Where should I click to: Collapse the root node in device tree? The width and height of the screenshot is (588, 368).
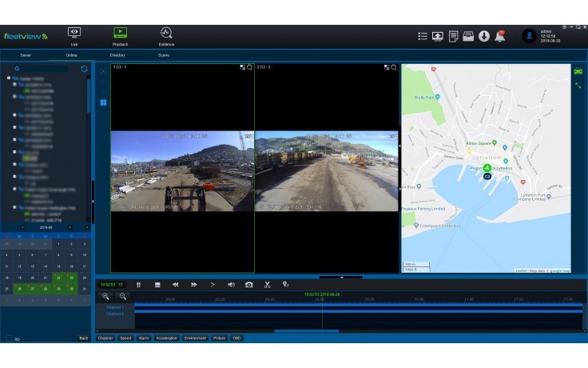[8, 78]
